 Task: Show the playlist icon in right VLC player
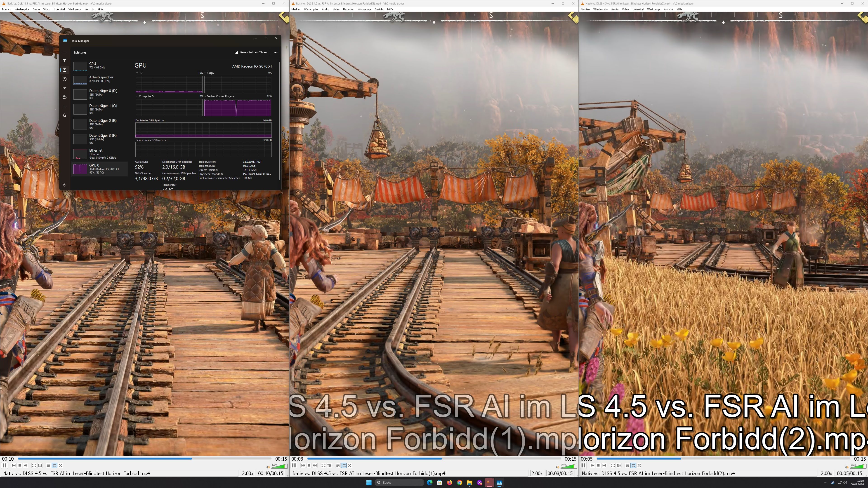pyautogui.click(x=627, y=465)
